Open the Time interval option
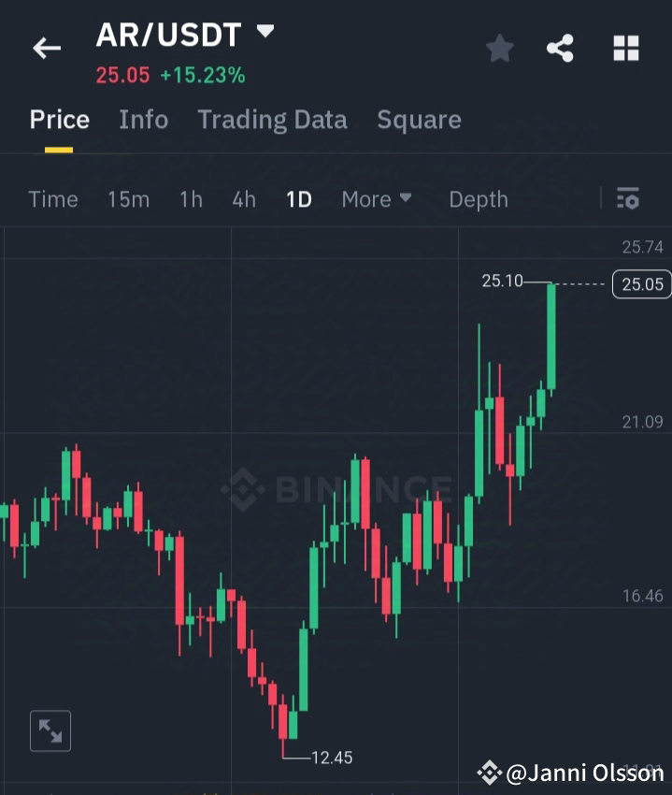Viewport: 672px width, 795px height. pos(52,199)
